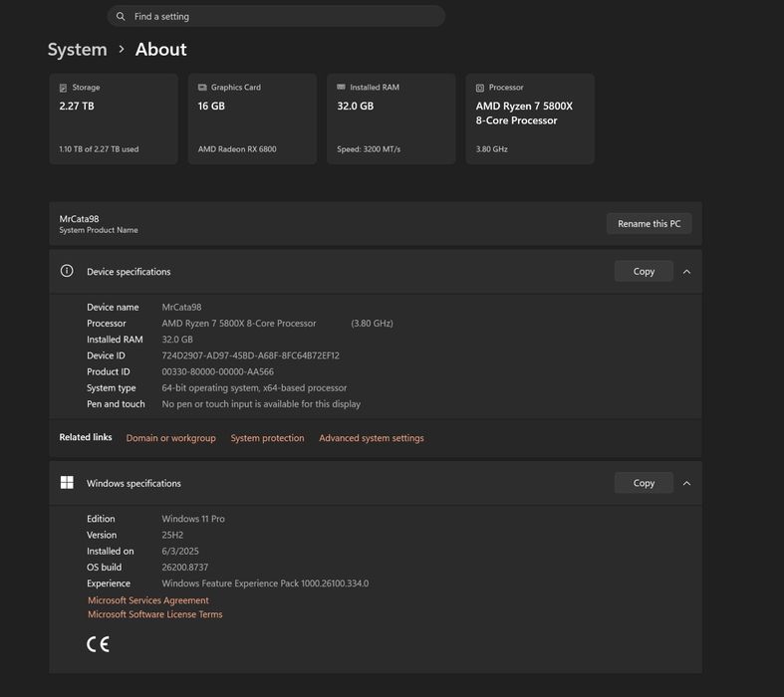This screenshot has width=784, height=697.
Task: Select the 32.0 GB value in RAM card
Action: [355, 106]
